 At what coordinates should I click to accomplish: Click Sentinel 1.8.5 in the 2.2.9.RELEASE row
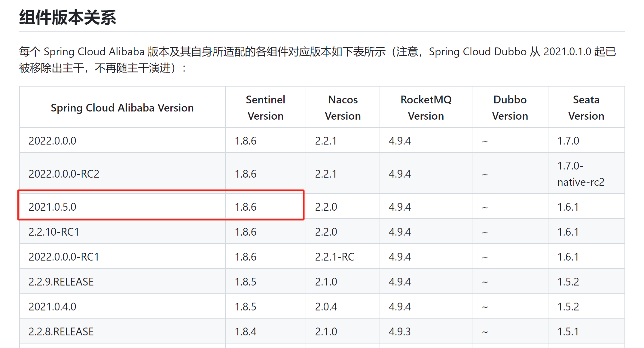[266, 281]
